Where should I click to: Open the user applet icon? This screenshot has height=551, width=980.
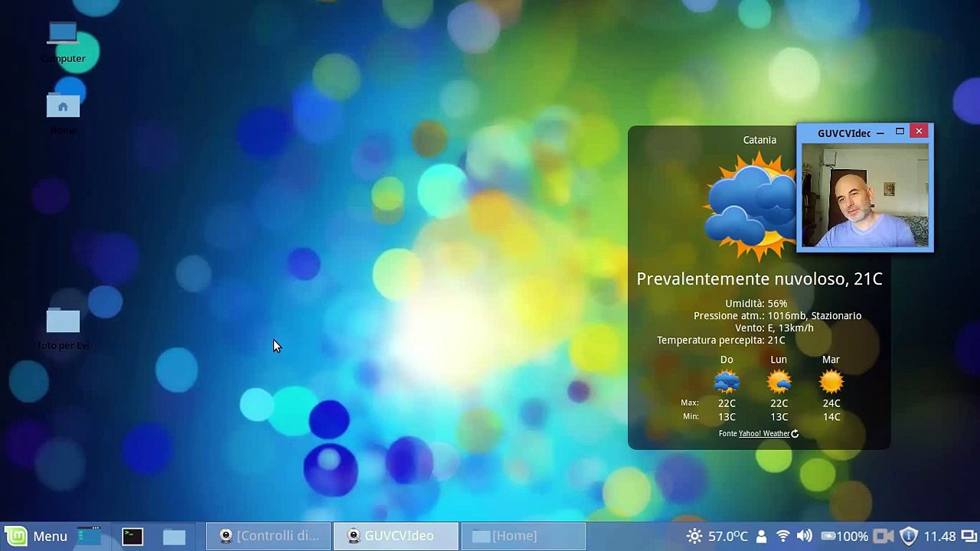[x=761, y=536]
